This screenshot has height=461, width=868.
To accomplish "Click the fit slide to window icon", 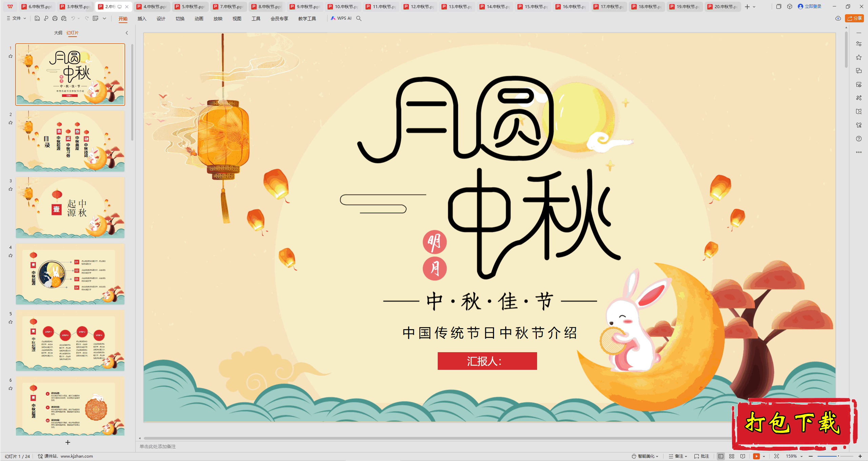I will click(x=777, y=456).
